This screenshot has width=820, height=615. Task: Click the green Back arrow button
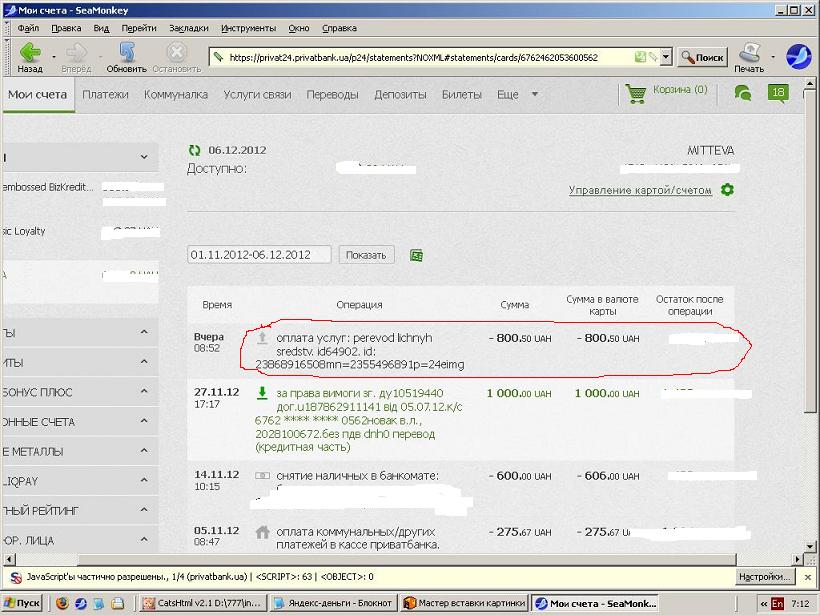[x=29, y=52]
